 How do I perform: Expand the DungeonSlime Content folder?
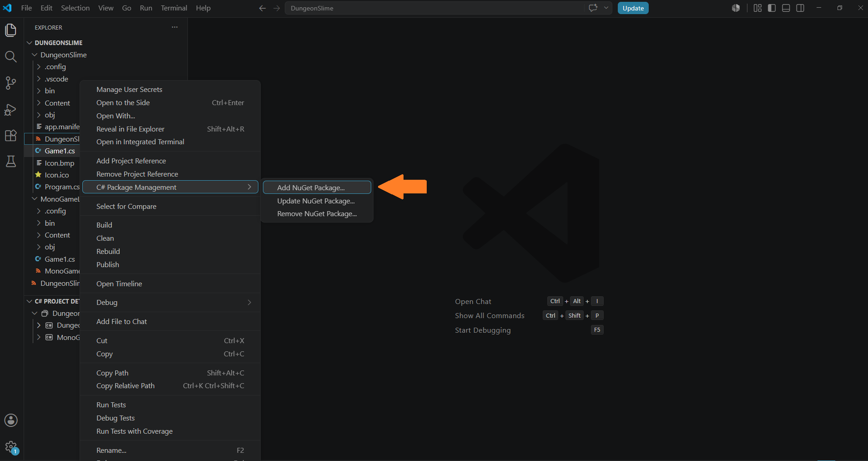click(x=39, y=103)
